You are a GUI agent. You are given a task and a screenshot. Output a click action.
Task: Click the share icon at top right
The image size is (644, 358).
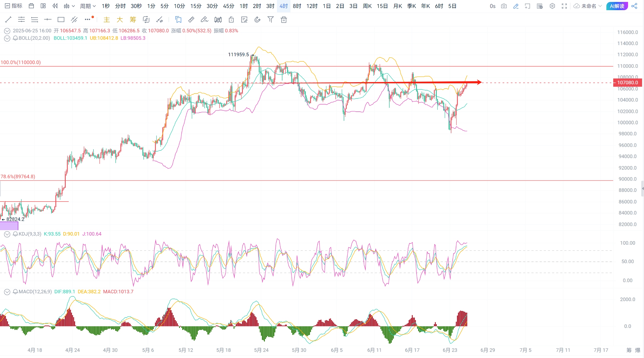tap(634, 6)
